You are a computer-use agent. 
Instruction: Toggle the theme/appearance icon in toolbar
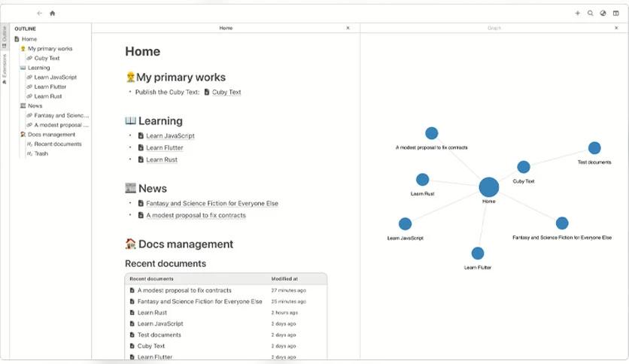(603, 14)
